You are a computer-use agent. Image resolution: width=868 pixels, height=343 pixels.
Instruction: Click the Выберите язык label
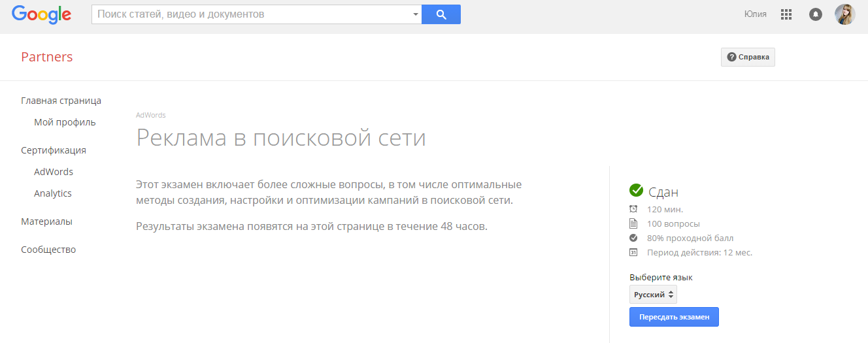pos(661,278)
